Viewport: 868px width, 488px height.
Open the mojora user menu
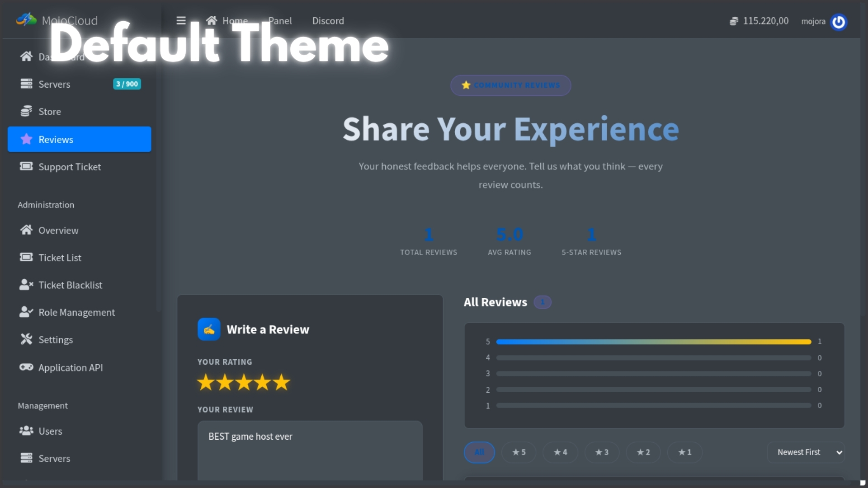(x=813, y=21)
